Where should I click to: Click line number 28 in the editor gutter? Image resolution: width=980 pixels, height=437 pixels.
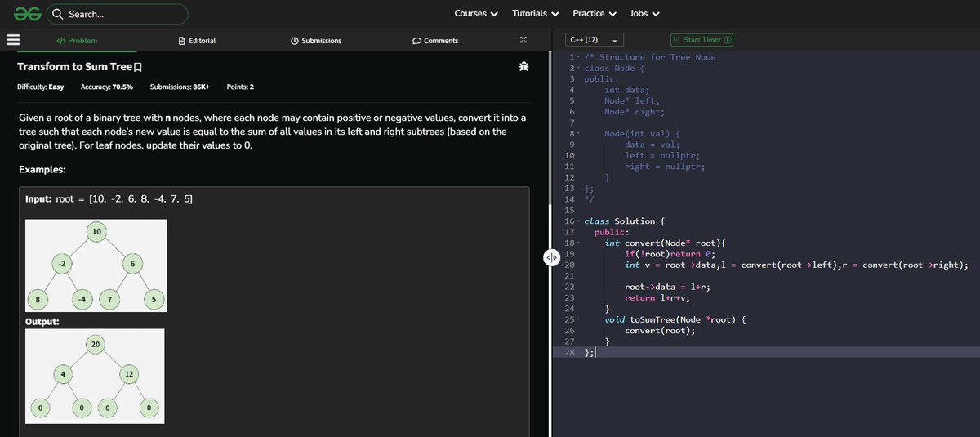tap(569, 352)
